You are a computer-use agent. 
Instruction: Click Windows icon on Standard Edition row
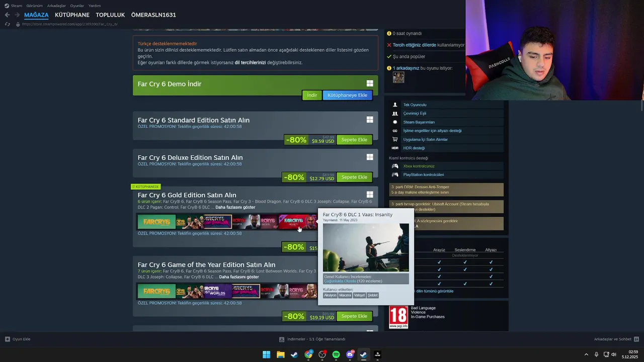coord(370,120)
